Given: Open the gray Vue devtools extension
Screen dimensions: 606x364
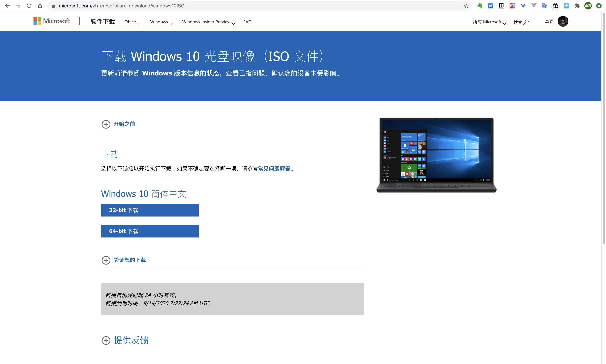Looking at the screenshot, I should point(534,6).
